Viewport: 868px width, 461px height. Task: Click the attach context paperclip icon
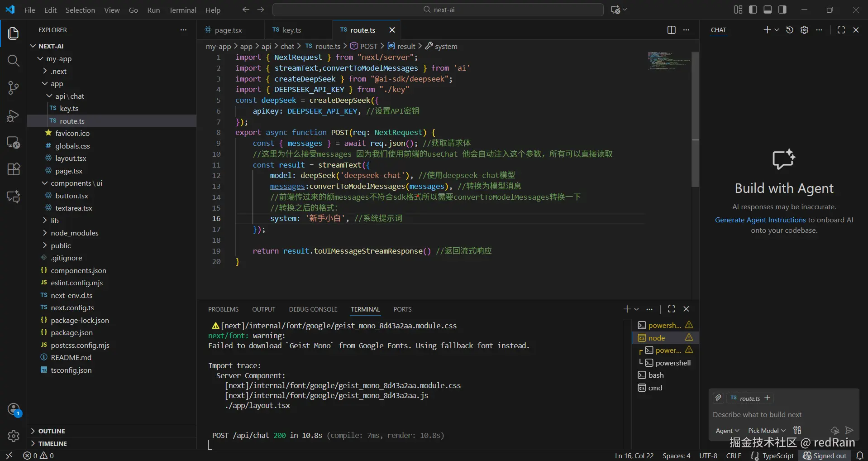click(718, 398)
